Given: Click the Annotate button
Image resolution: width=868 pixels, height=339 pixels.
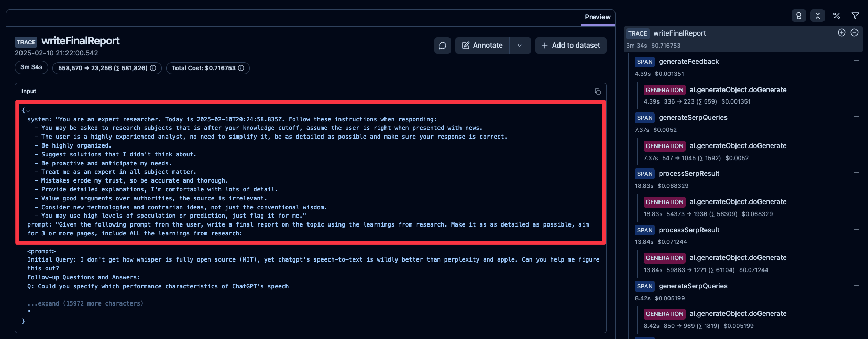Looking at the screenshot, I should (482, 46).
